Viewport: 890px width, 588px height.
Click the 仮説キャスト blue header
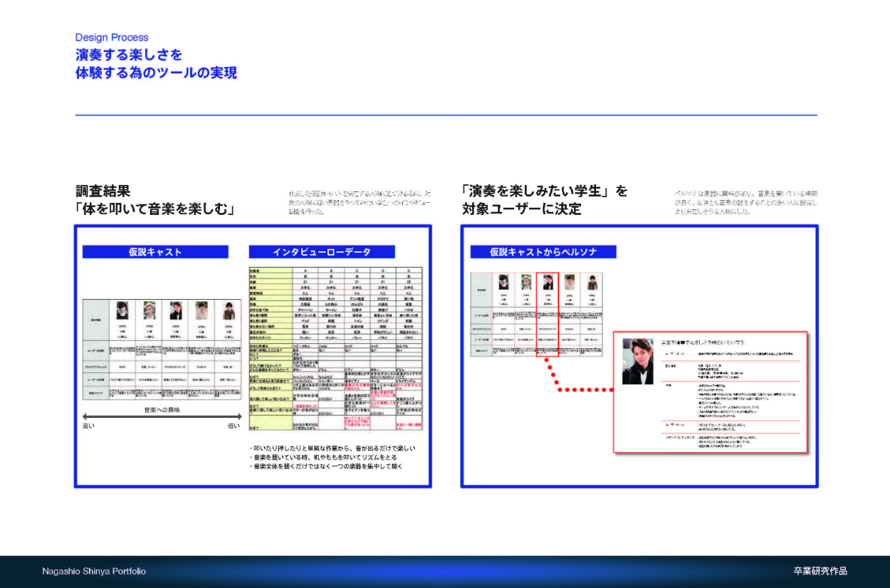click(155, 252)
